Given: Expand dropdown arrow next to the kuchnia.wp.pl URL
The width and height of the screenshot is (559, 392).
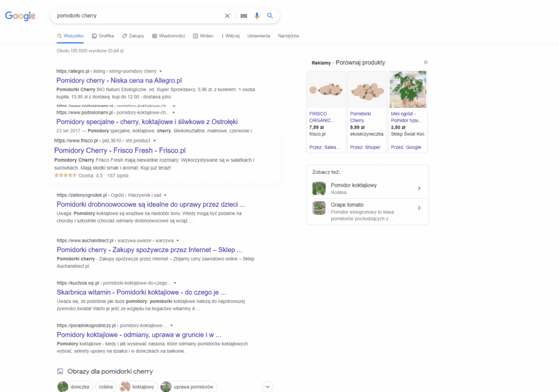Looking at the screenshot, I should point(175,283).
